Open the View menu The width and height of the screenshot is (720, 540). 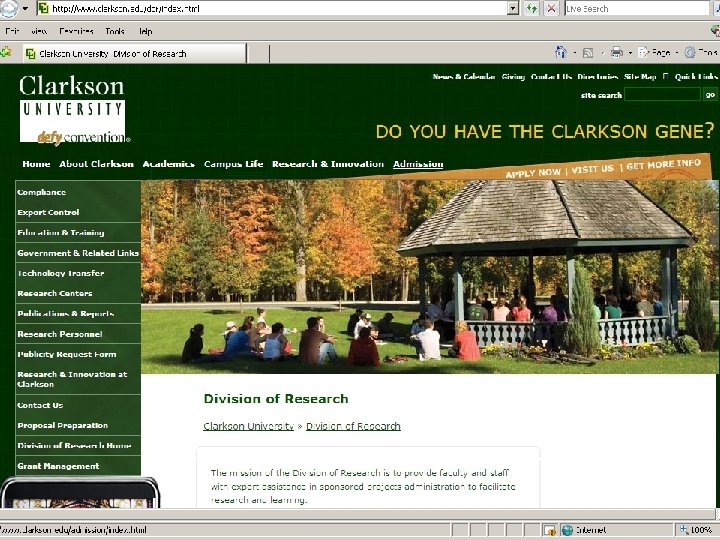(x=39, y=31)
